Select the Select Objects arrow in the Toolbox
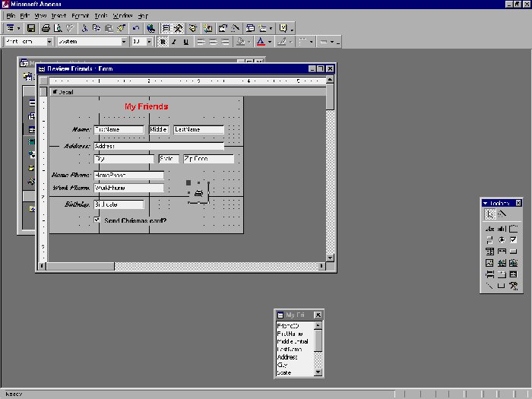Viewport: 532px width, 399px height. [x=490, y=215]
